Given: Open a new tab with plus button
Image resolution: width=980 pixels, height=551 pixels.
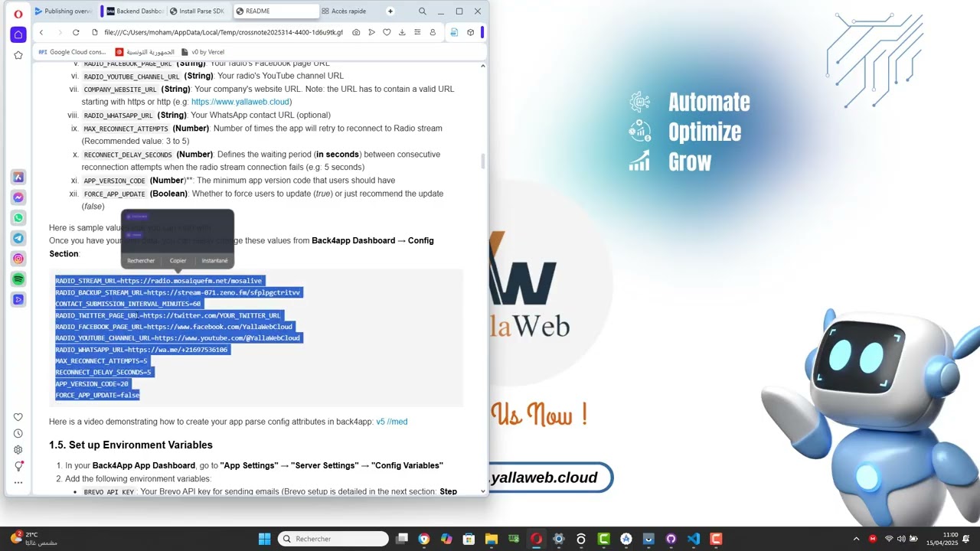Looking at the screenshot, I should 390,11.
